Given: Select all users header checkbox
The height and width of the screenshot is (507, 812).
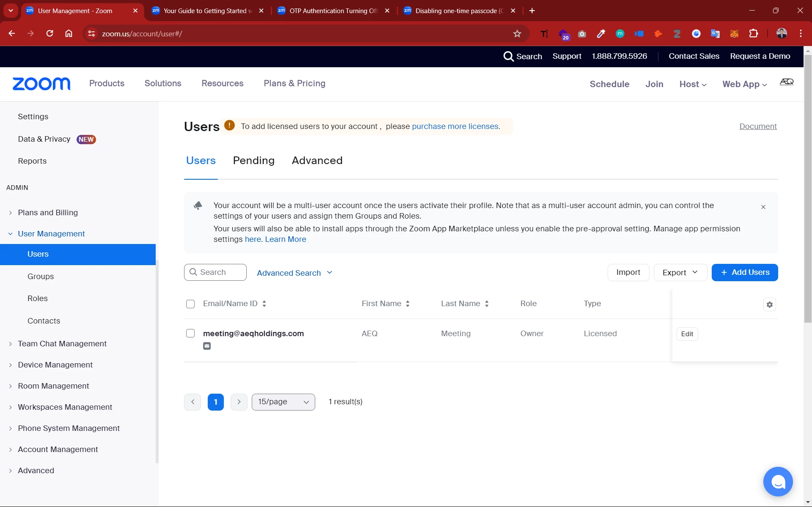Looking at the screenshot, I should [190, 304].
